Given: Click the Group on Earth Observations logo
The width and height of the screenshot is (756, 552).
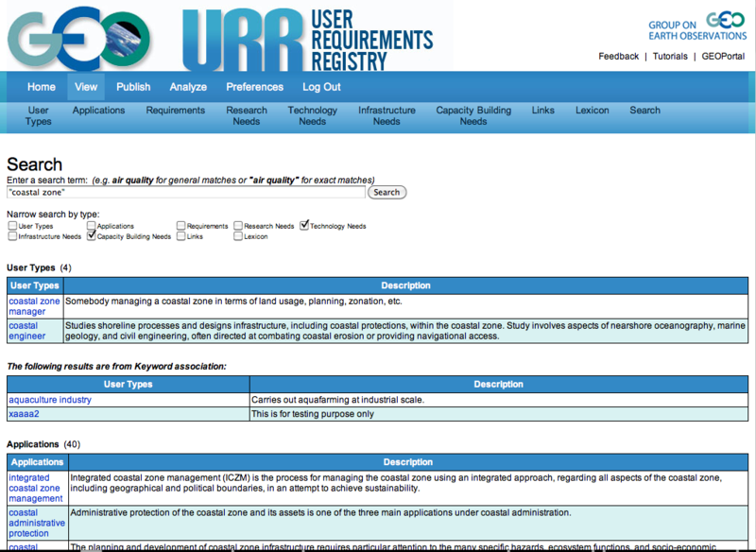Looking at the screenshot, I should [x=697, y=27].
